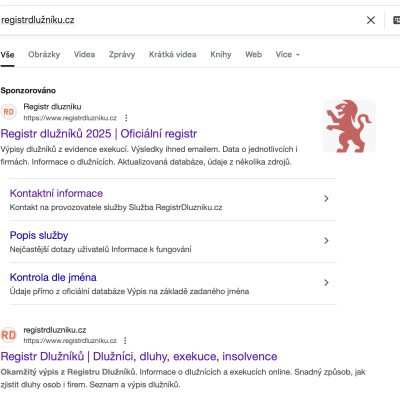Click the sponsored result site name Registr dluzniku
This screenshot has height=400, width=400.
pos(52,107)
